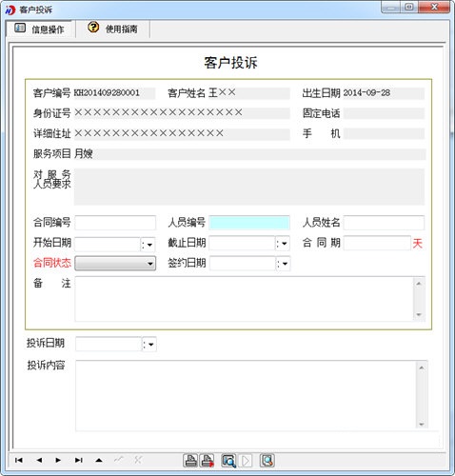Open the 开始日期 date dropdown
455x476 pixels.
[x=148, y=245]
